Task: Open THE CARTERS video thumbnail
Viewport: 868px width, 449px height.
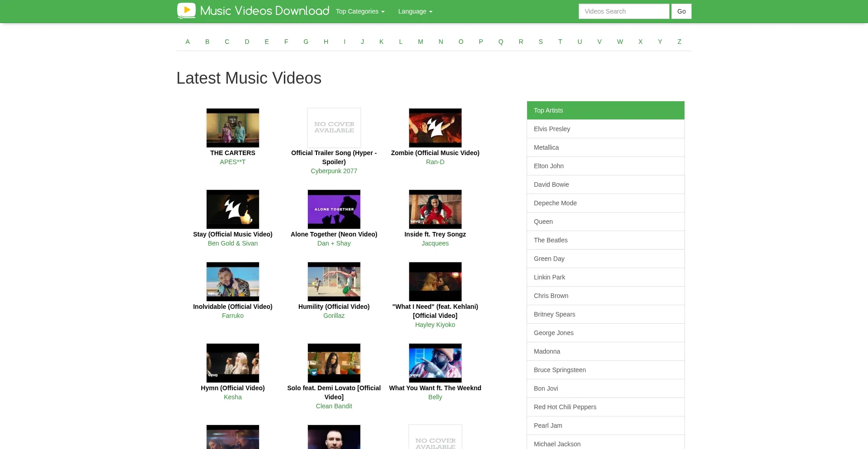Action: [233, 128]
